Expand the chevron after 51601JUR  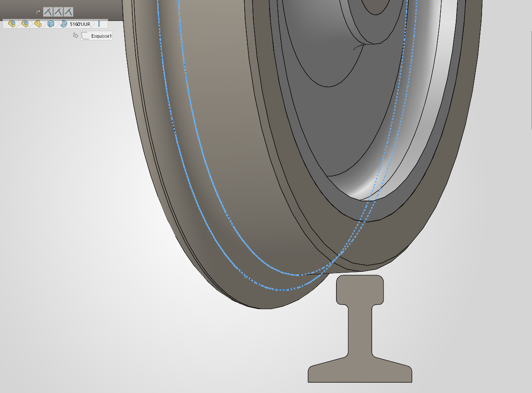tap(93, 24)
